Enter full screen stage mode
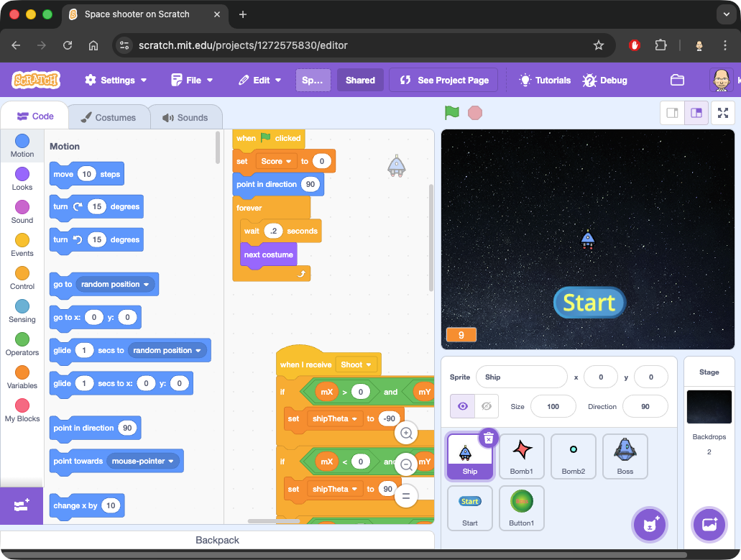741x560 pixels. pyautogui.click(x=722, y=113)
